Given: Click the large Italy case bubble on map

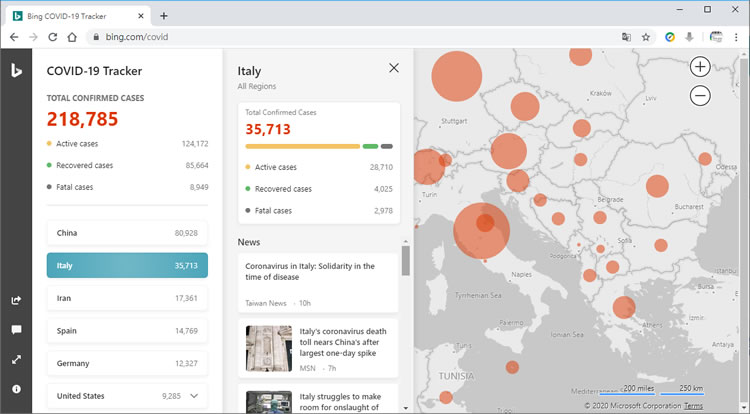Looking at the screenshot, I should (x=481, y=231).
